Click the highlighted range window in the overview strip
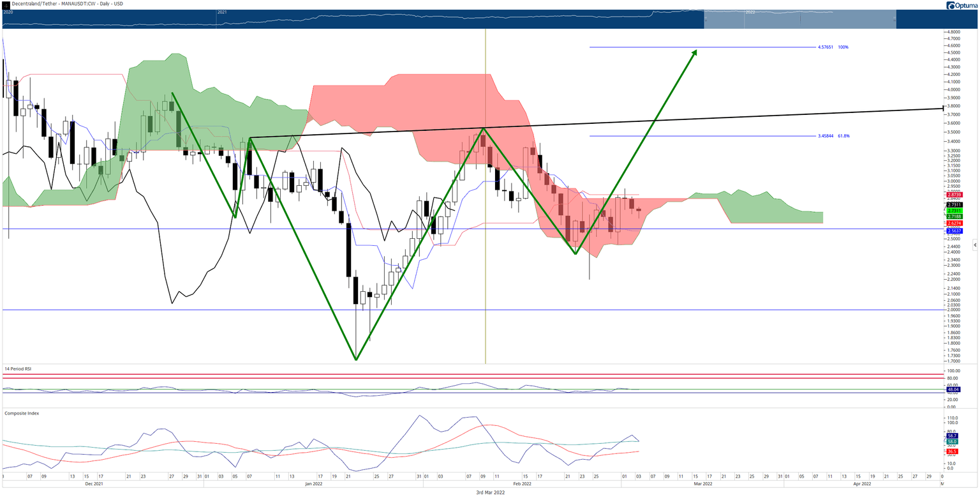This screenshot has width=980, height=500. coord(800,19)
